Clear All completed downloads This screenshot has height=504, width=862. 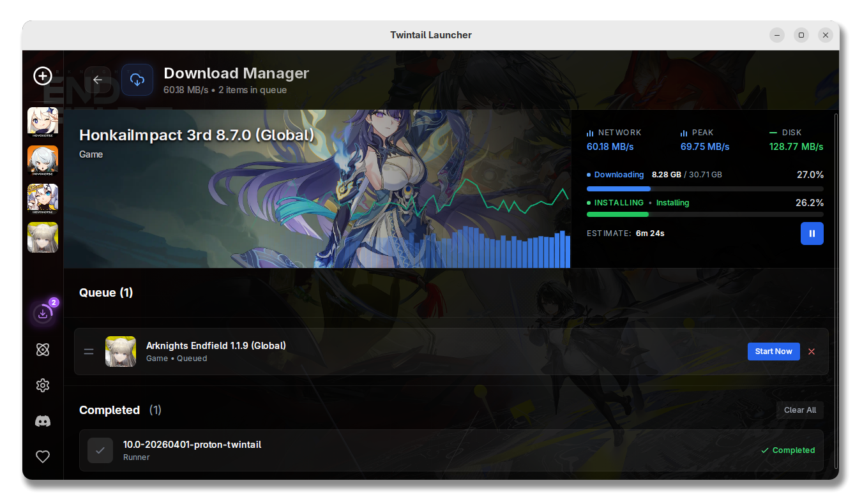pyautogui.click(x=800, y=410)
